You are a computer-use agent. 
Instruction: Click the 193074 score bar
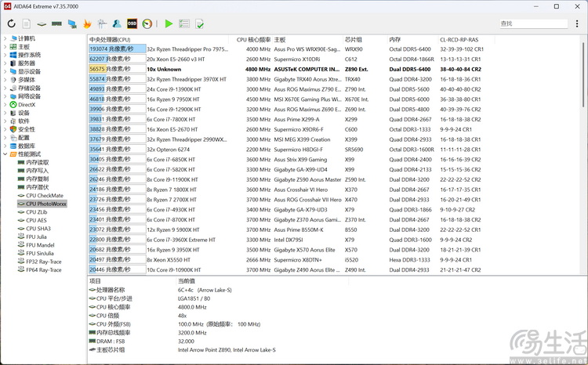click(118, 49)
